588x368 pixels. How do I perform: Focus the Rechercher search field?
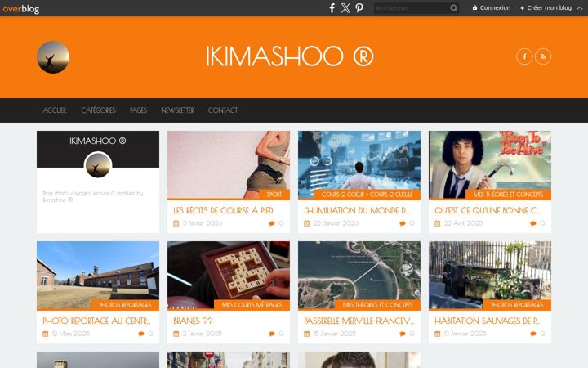coord(412,8)
